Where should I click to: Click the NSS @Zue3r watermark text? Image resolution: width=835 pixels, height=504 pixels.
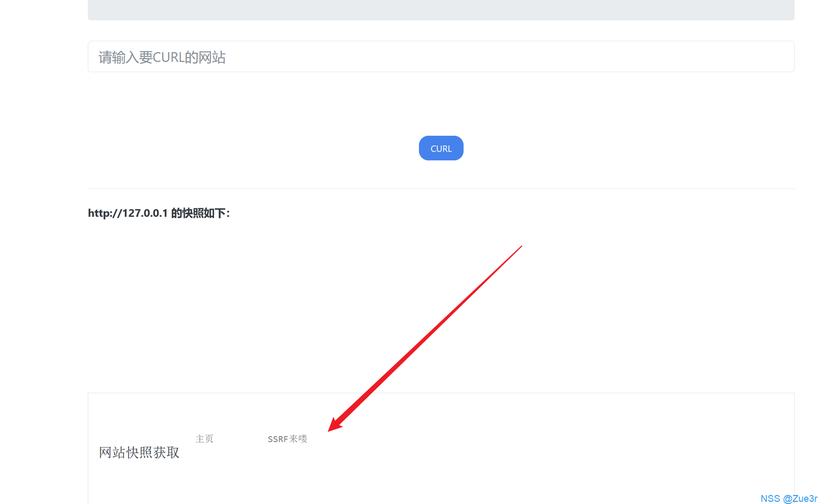(788, 498)
